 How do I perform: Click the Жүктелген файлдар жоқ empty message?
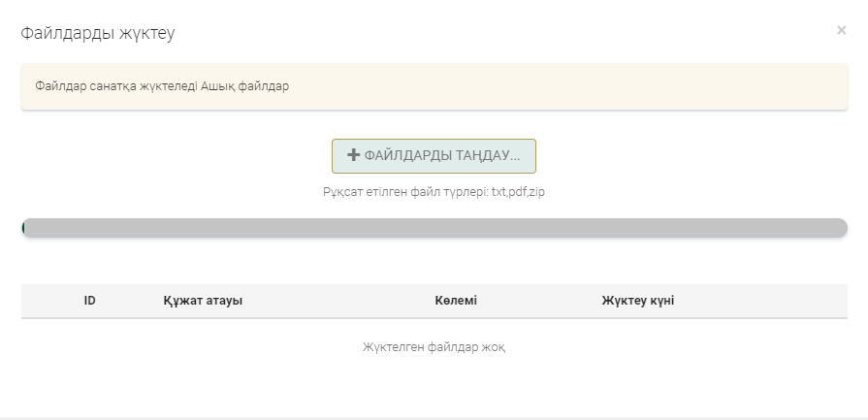pos(434,347)
